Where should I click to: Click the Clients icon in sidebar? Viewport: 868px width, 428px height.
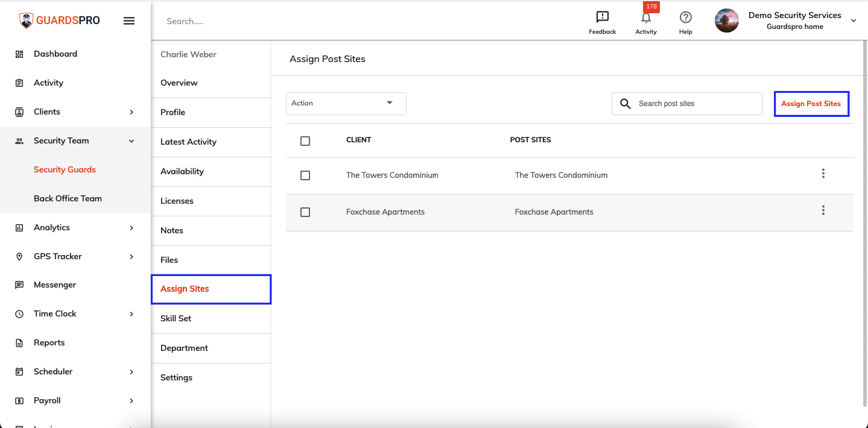19,112
